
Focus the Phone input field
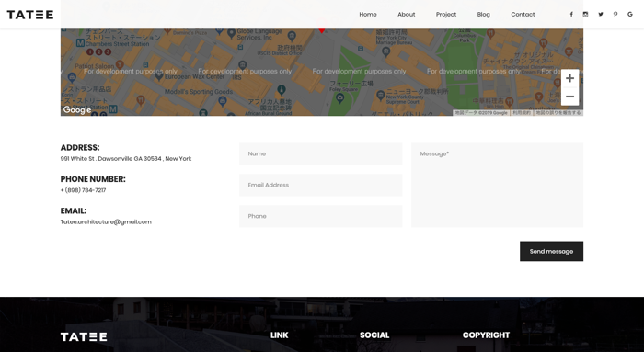pos(321,216)
